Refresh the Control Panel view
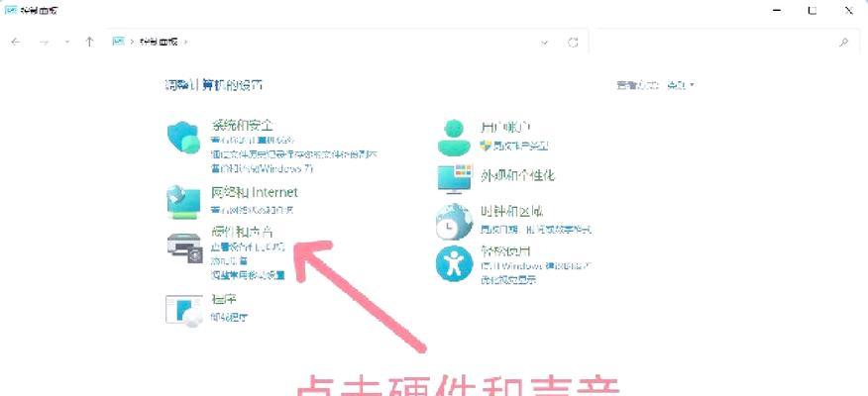The width and height of the screenshot is (868, 396). (x=574, y=43)
